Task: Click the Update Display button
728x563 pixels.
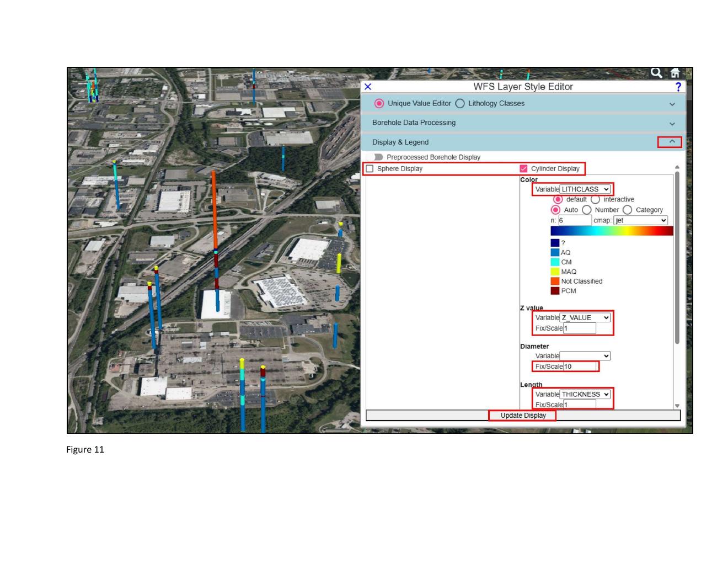Action: pos(523,416)
